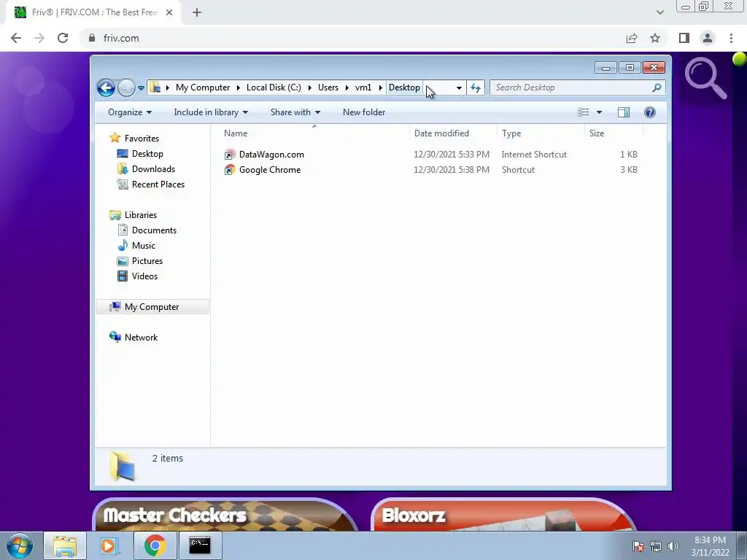Screen dimensions: 747x560
Task: Select My Computer in the address path
Action: pyautogui.click(x=203, y=87)
